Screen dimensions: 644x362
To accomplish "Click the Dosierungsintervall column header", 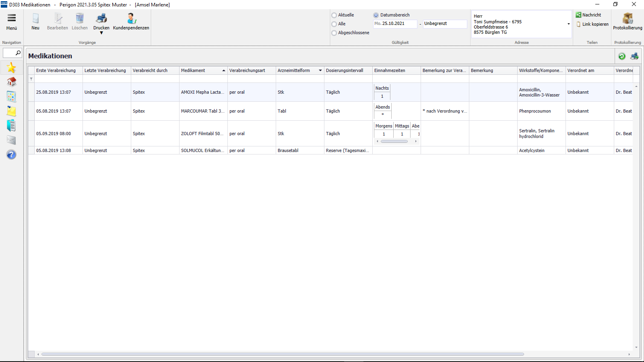I will [x=345, y=70].
